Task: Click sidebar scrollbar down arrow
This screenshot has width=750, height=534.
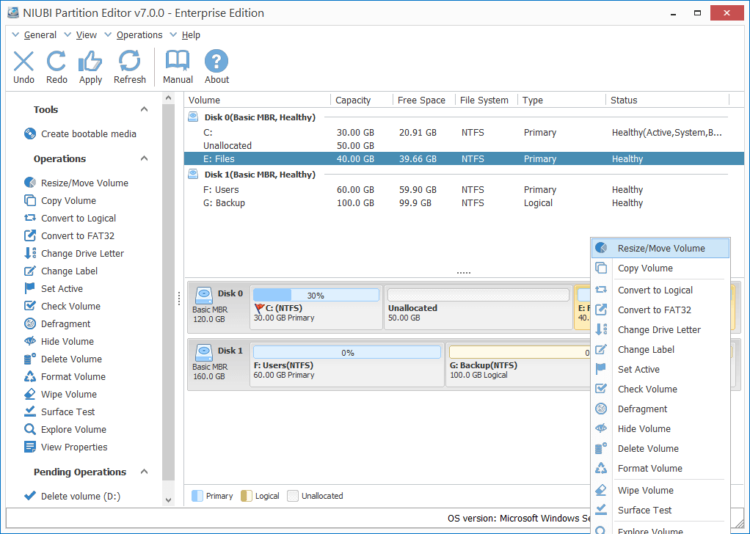Action: point(168,500)
